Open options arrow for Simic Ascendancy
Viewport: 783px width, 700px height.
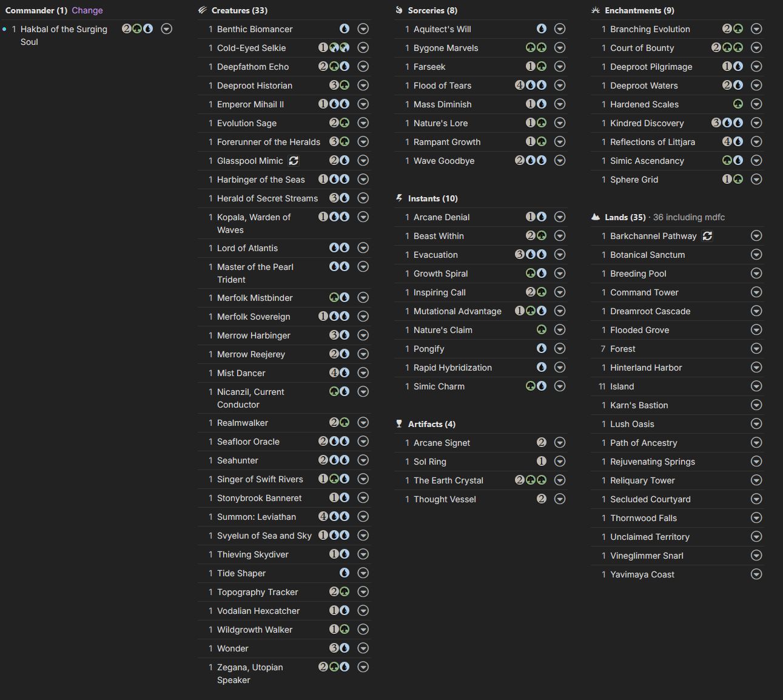coord(756,161)
